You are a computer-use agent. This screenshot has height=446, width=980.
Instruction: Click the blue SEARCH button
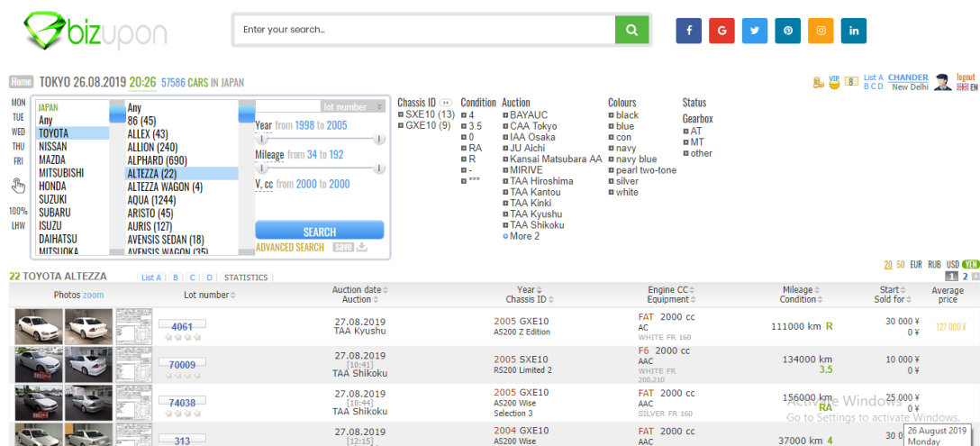pyautogui.click(x=320, y=230)
